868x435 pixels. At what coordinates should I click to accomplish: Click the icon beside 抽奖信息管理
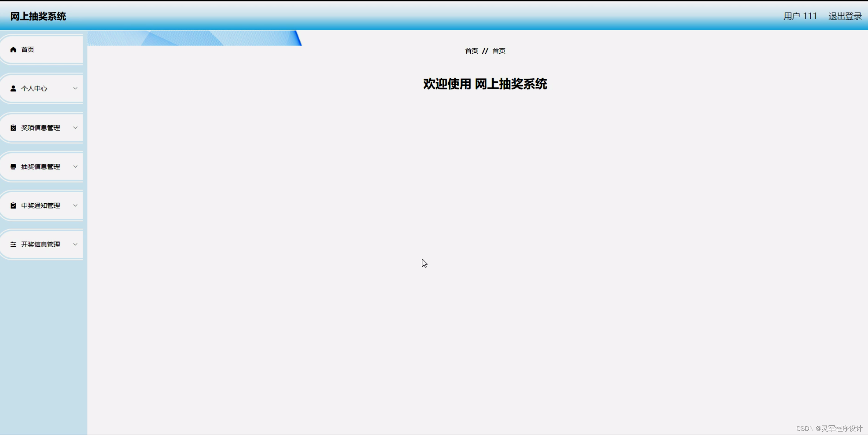[x=13, y=167]
